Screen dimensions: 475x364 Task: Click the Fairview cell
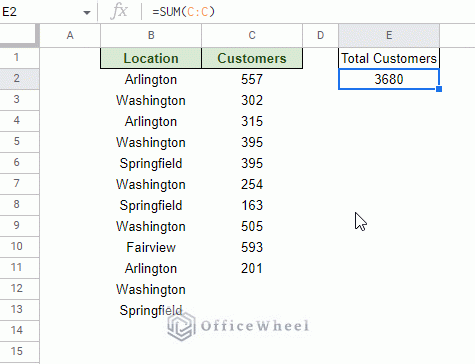point(151,247)
